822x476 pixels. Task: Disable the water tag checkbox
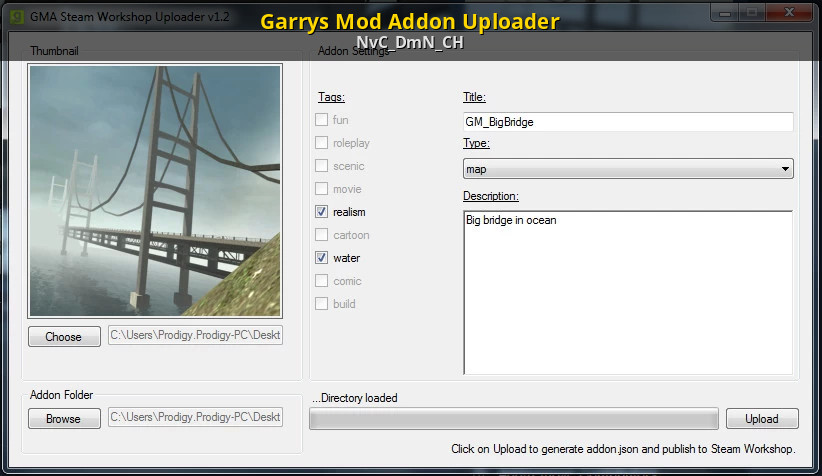[322, 258]
